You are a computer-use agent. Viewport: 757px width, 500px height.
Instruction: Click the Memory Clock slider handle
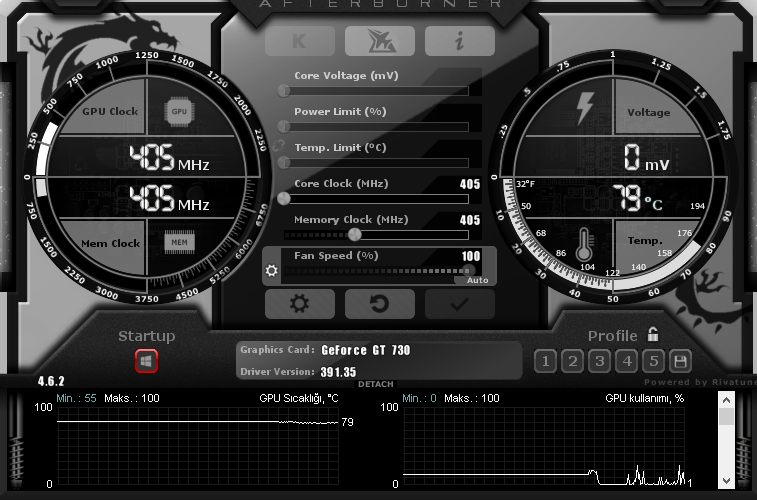[x=355, y=235]
